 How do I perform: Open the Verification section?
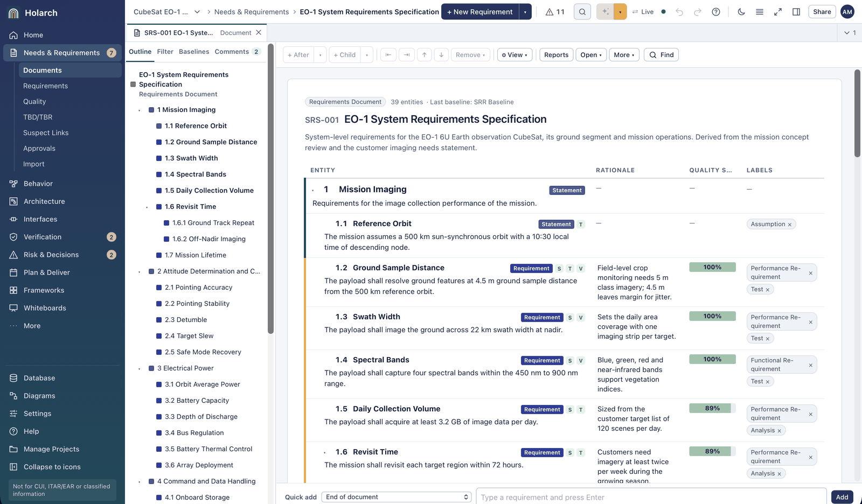tap(62, 237)
